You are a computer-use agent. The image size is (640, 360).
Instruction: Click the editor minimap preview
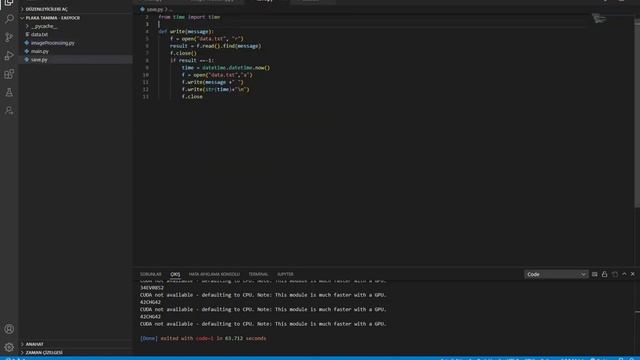tap(599, 18)
